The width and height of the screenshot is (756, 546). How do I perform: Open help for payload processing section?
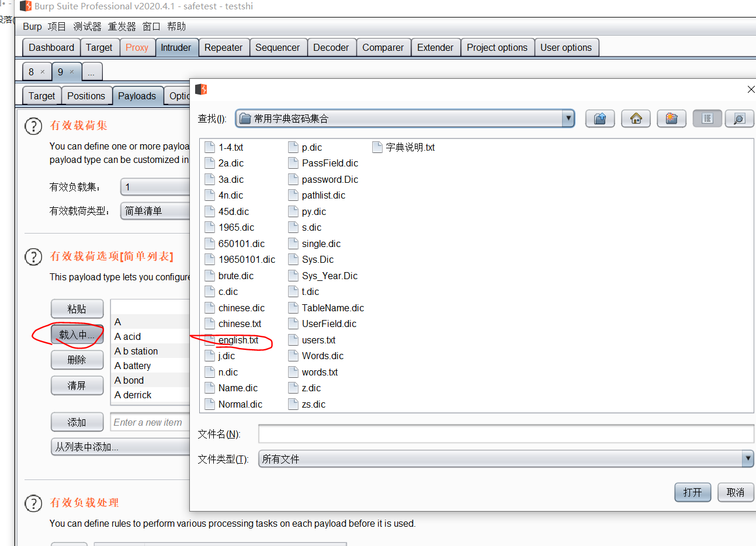(x=33, y=503)
